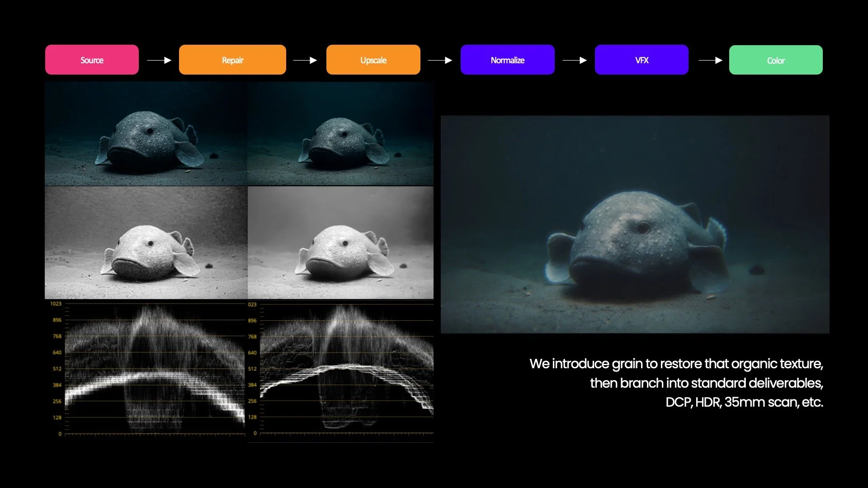Click arrow between Upscale and Normalize

coord(440,60)
